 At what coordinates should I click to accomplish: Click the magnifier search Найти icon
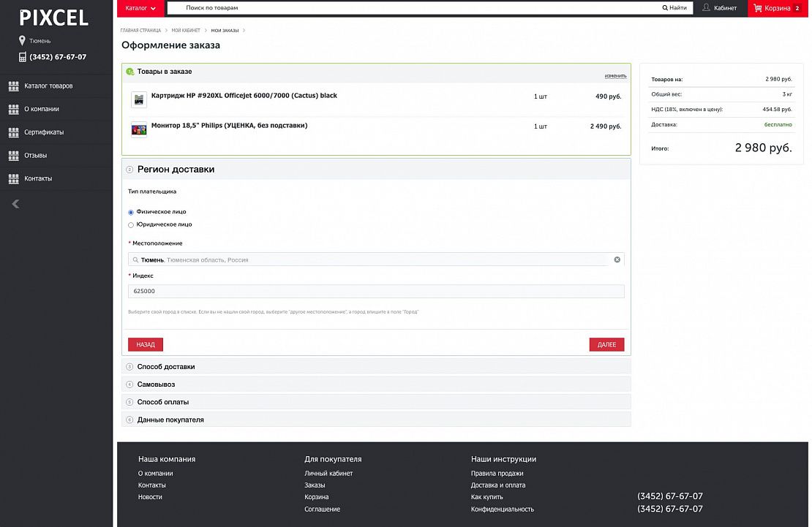tap(665, 8)
